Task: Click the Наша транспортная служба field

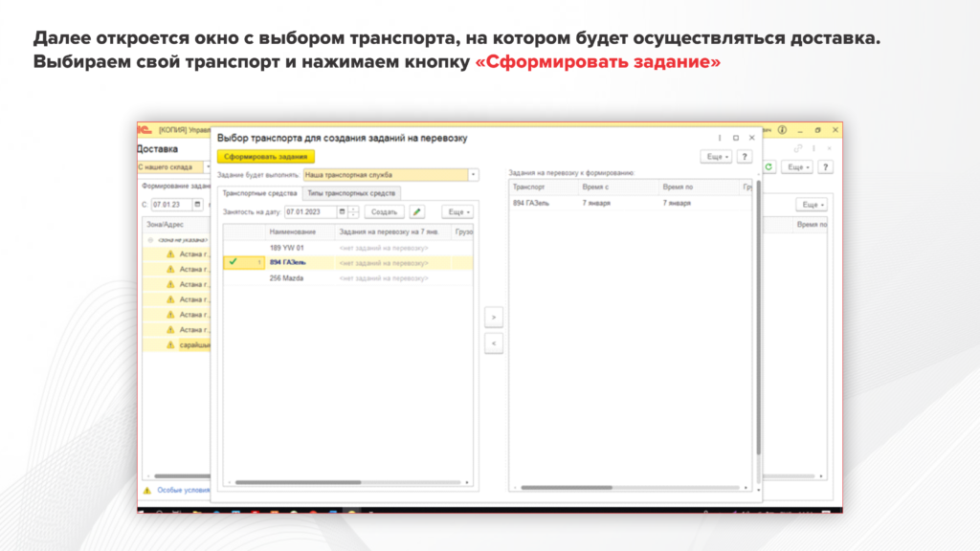Action: point(386,175)
